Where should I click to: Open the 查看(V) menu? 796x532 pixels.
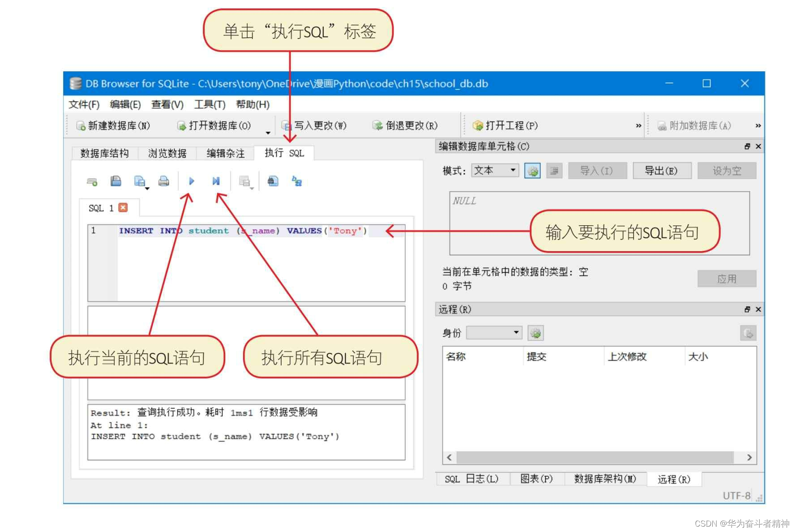(167, 104)
